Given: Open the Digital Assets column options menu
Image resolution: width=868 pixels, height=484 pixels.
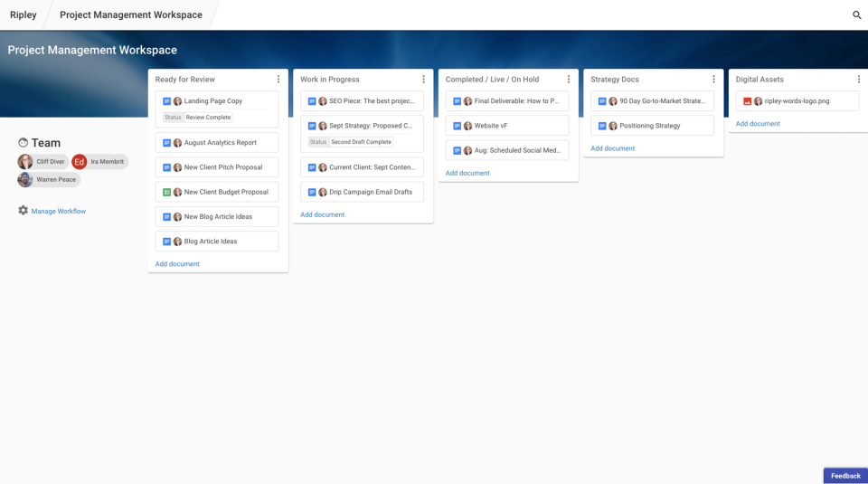Looking at the screenshot, I should click(859, 80).
